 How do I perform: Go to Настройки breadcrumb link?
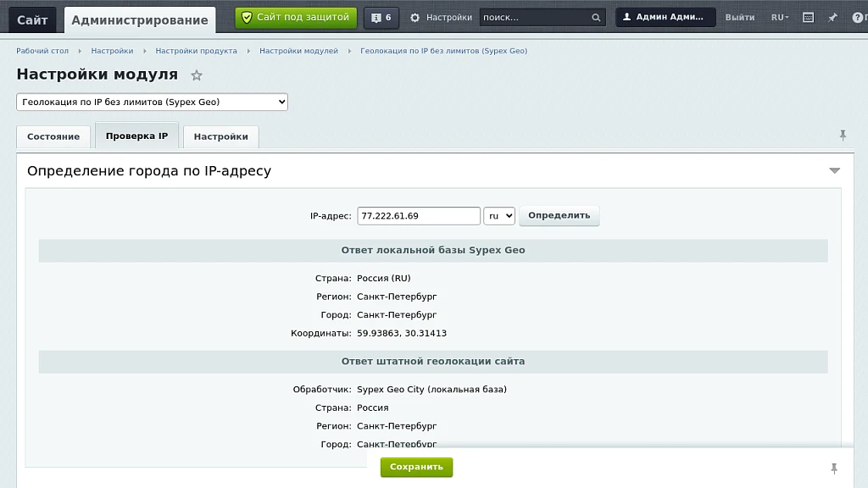[x=112, y=51]
